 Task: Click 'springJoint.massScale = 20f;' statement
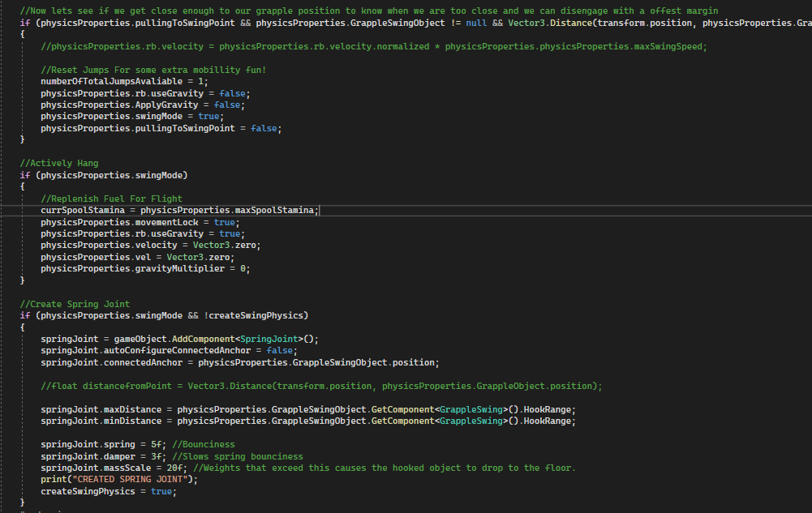pos(114,468)
